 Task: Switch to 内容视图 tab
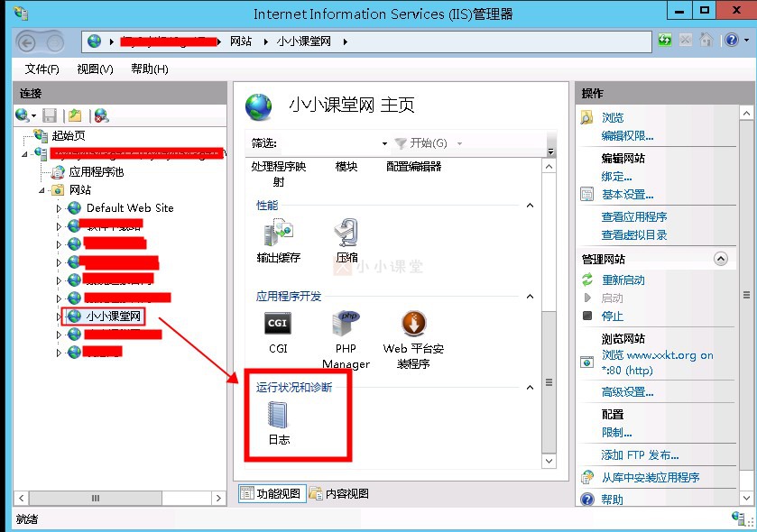tap(339, 493)
